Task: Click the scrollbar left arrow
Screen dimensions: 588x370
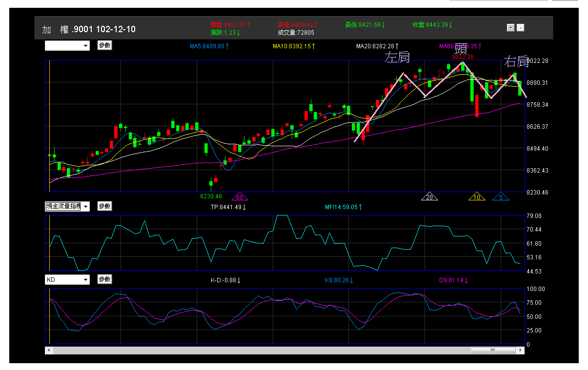Action: pos(49,350)
